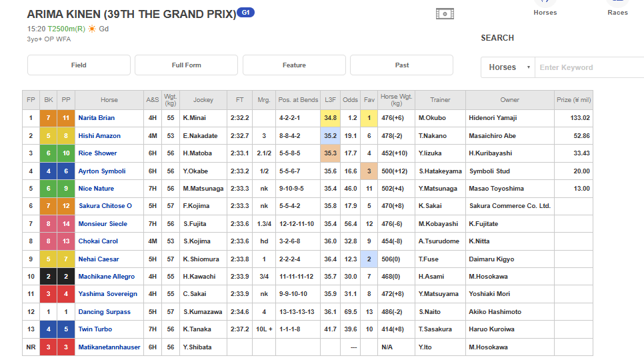Open the Nice Nature horse page
This screenshot has width=644, height=358.
(96, 189)
